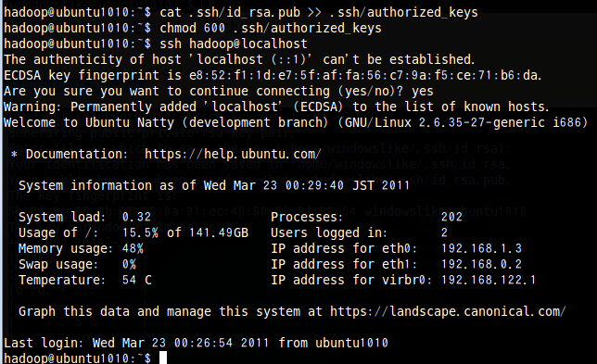Click the Processes count 202

(451, 217)
